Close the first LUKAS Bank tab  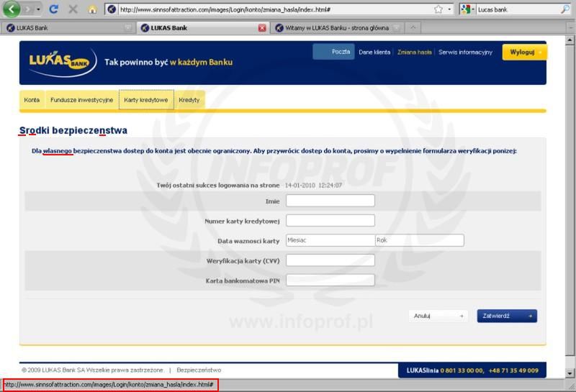pyautogui.click(x=128, y=28)
